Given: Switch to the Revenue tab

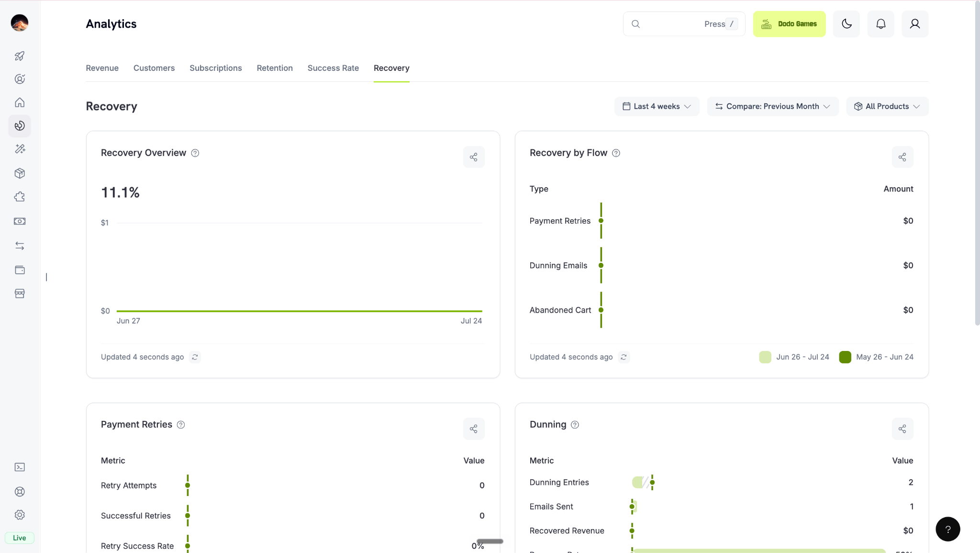Looking at the screenshot, I should pyautogui.click(x=102, y=68).
